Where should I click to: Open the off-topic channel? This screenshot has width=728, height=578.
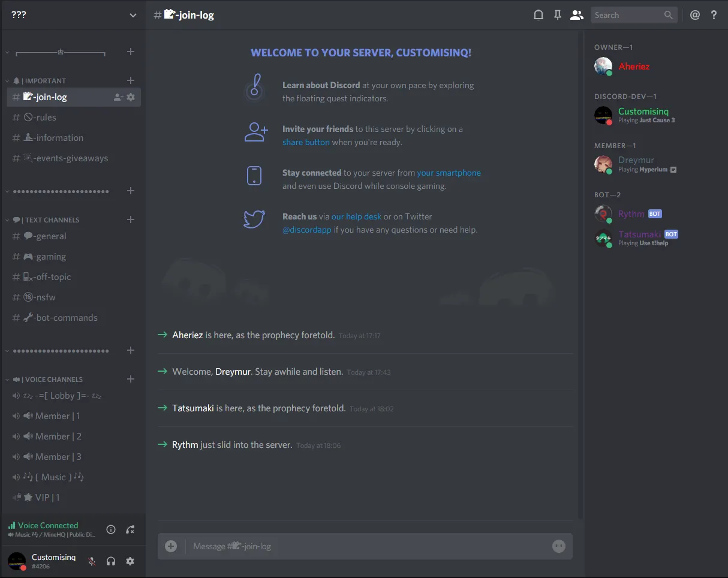pos(74,277)
